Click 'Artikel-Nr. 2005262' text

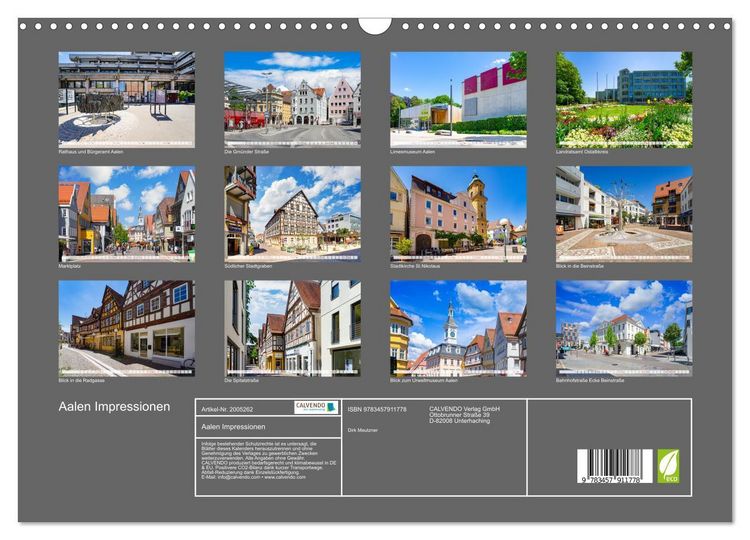227,409
